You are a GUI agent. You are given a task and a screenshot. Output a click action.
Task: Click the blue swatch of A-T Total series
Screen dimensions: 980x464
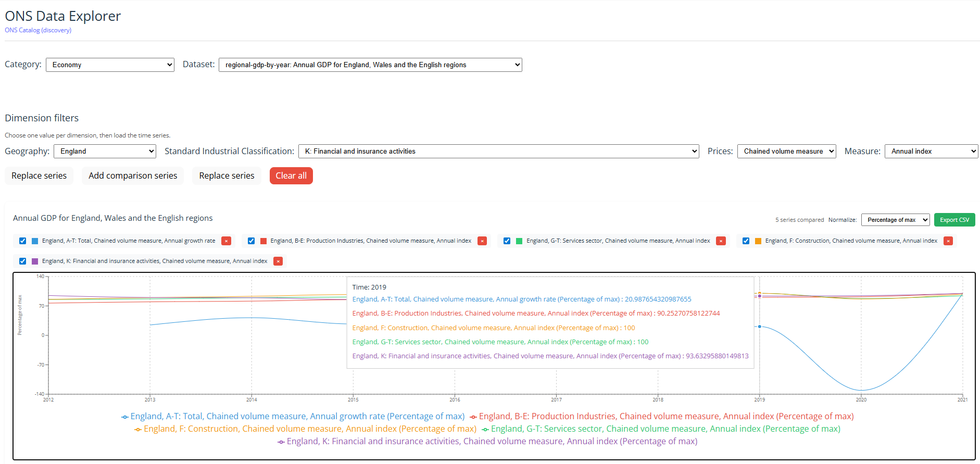(x=35, y=241)
